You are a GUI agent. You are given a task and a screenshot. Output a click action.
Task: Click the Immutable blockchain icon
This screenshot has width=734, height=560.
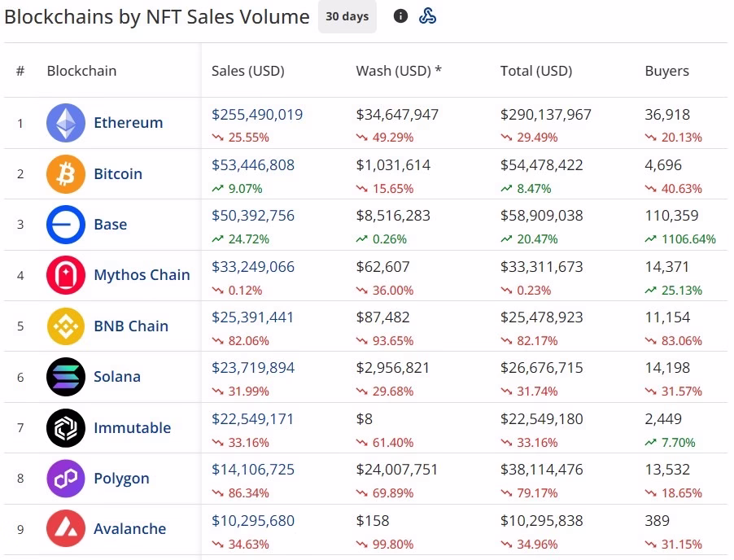click(x=65, y=427)
